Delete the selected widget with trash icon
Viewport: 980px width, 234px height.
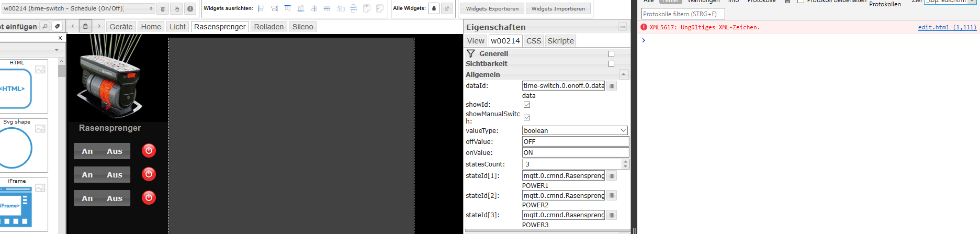[x=163, y=8]
